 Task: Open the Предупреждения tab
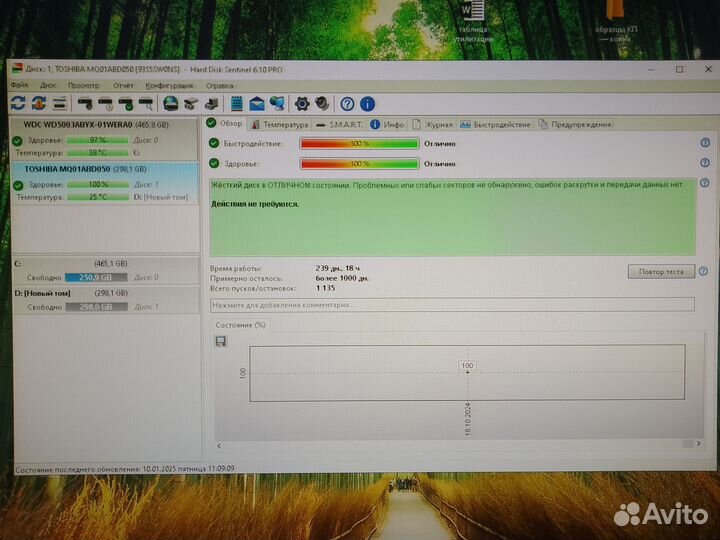(575, 124)
